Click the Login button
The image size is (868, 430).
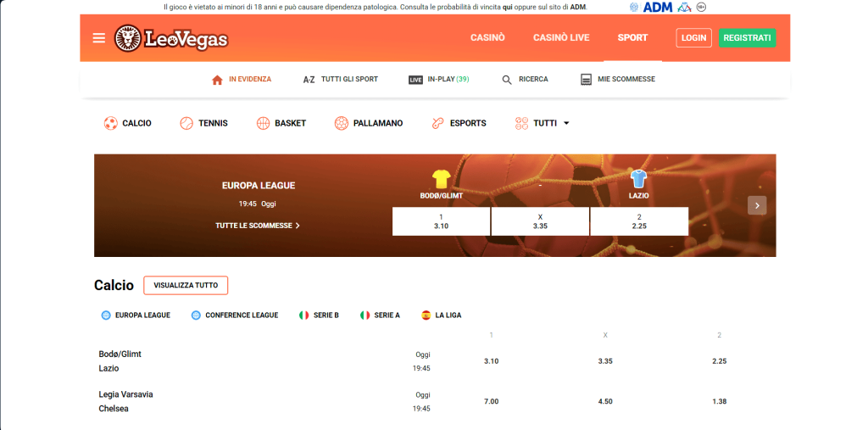(693, 37)
